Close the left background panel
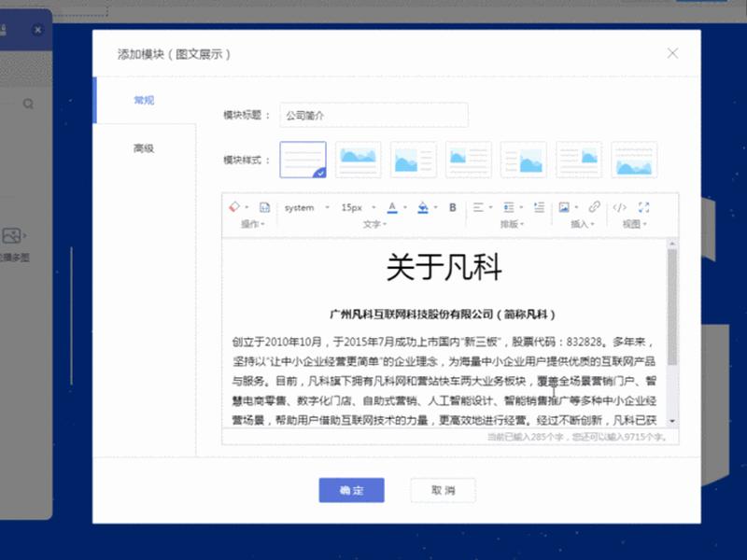This screenshot has width=747, height=560. 37,30
